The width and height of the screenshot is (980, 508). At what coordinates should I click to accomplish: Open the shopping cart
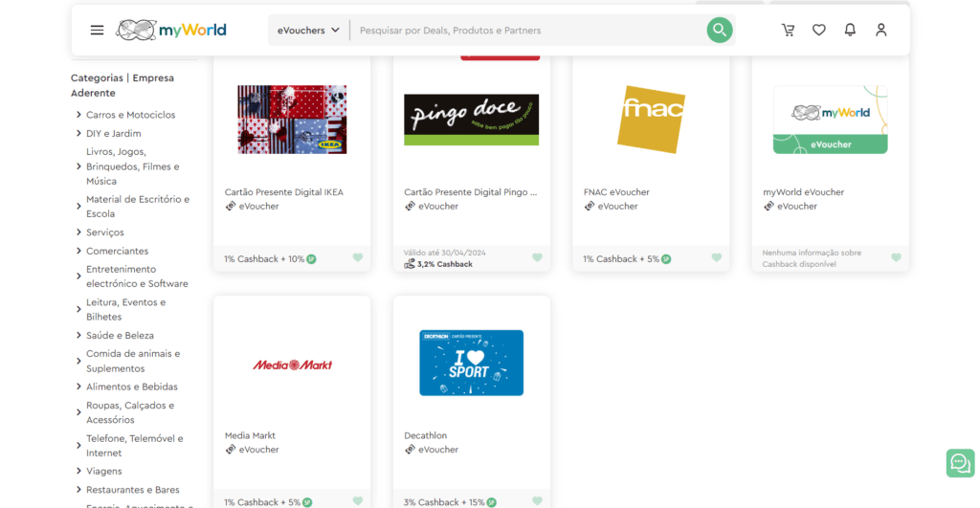[x=788, y=30]
